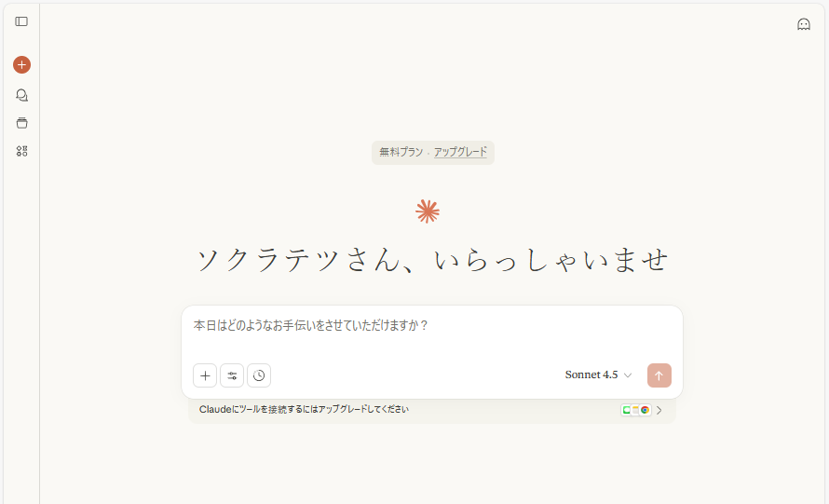Click the 無料プラン label

401,152
